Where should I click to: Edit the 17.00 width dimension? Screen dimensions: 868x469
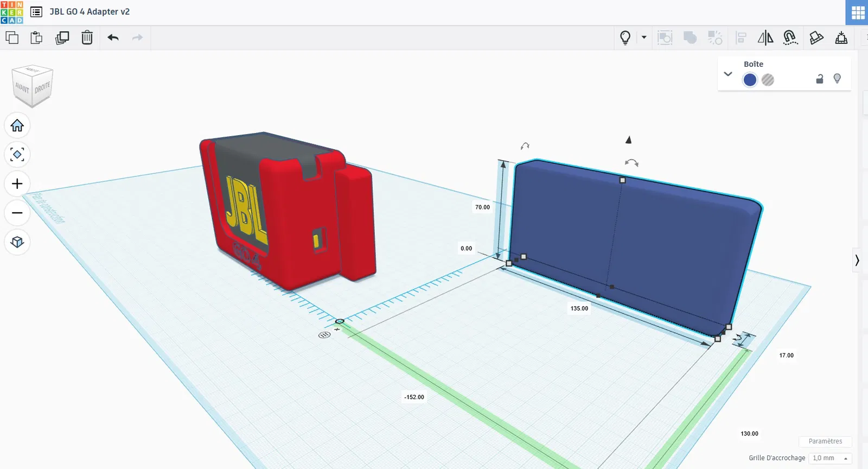point(786,356)
